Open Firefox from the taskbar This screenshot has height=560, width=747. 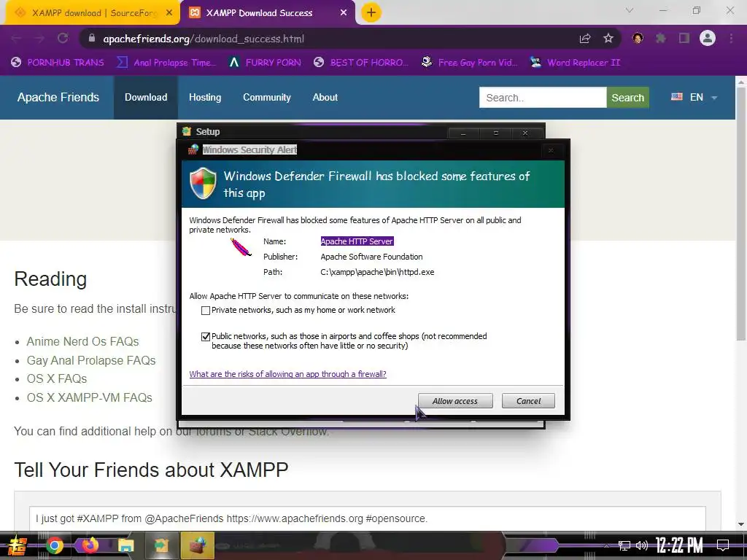(x=90, y=545)
